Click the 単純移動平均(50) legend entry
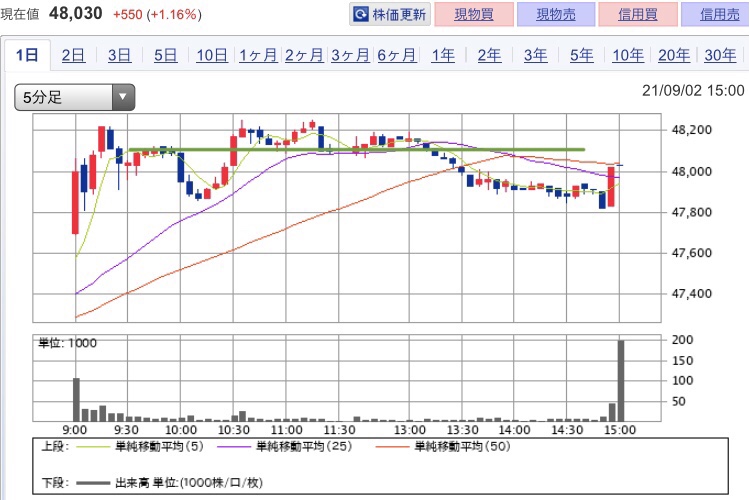The width and height of the screenshot is (749, 500). [443, 447]
